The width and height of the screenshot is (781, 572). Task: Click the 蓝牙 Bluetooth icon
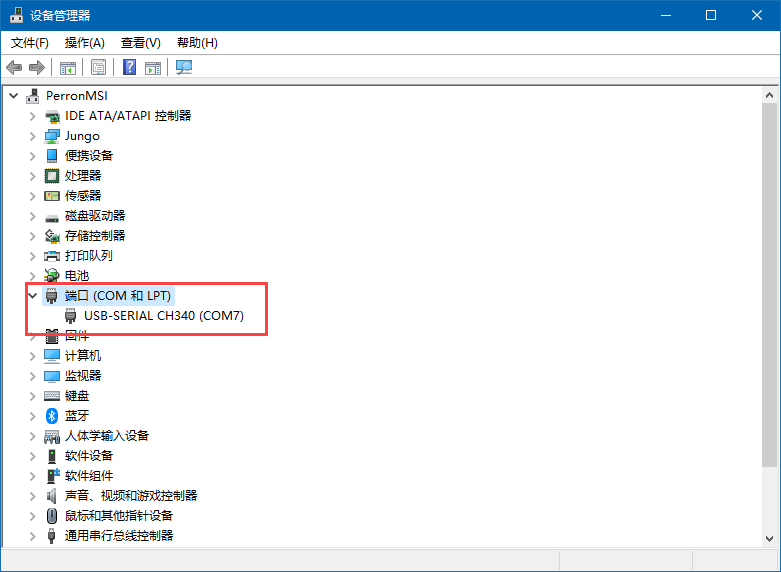click(x=52, y=416)
